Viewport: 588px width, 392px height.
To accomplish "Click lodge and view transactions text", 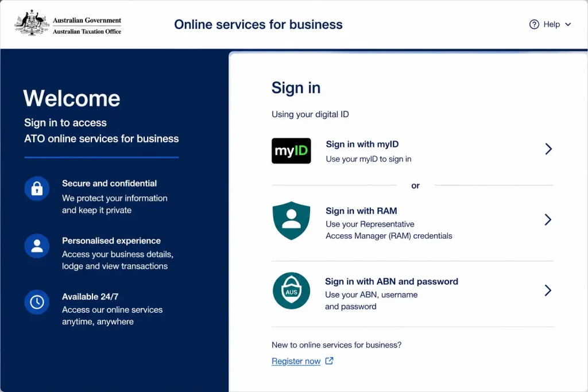I will pos(115,266).
